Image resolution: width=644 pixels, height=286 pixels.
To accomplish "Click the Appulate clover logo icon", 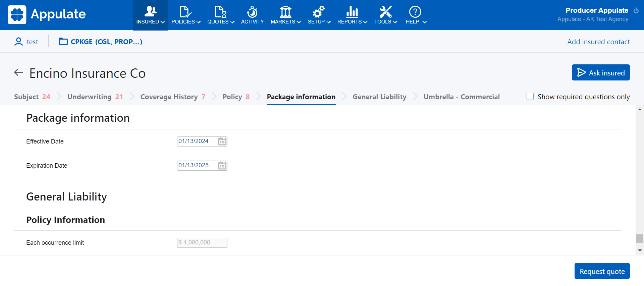I will [17, 15].
